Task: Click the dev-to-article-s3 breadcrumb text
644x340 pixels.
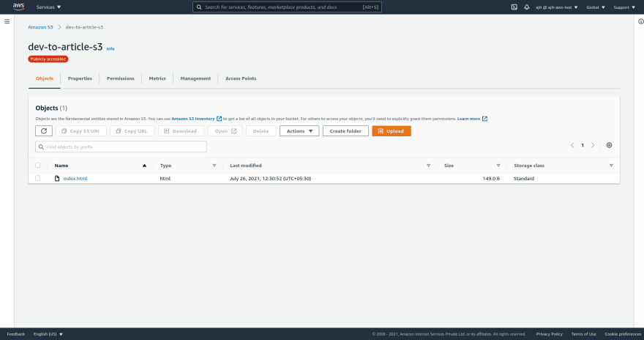Action: click(84, 27)
